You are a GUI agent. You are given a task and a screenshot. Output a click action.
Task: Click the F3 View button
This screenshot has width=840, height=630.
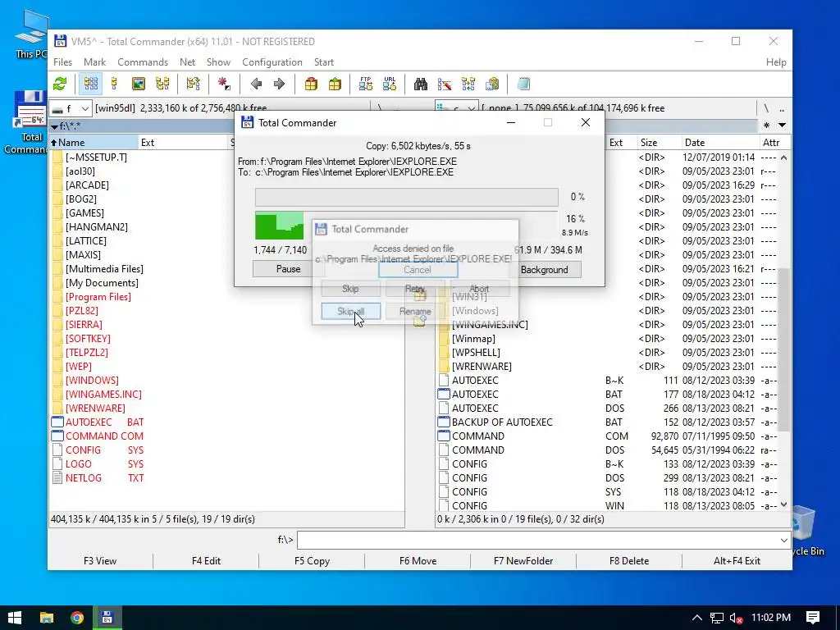tap(99, 561)
